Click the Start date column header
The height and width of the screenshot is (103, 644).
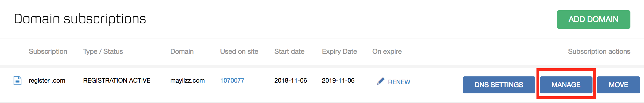point(289,51)
